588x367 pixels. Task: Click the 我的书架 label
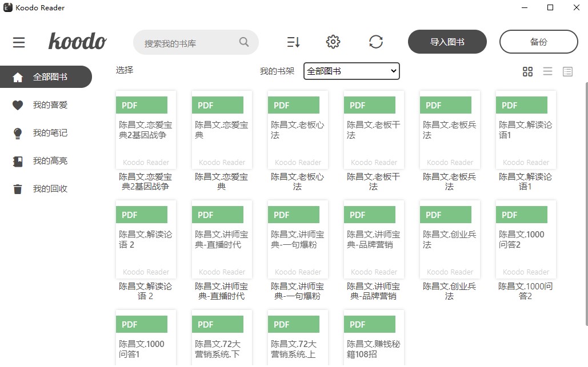(277, 71)
